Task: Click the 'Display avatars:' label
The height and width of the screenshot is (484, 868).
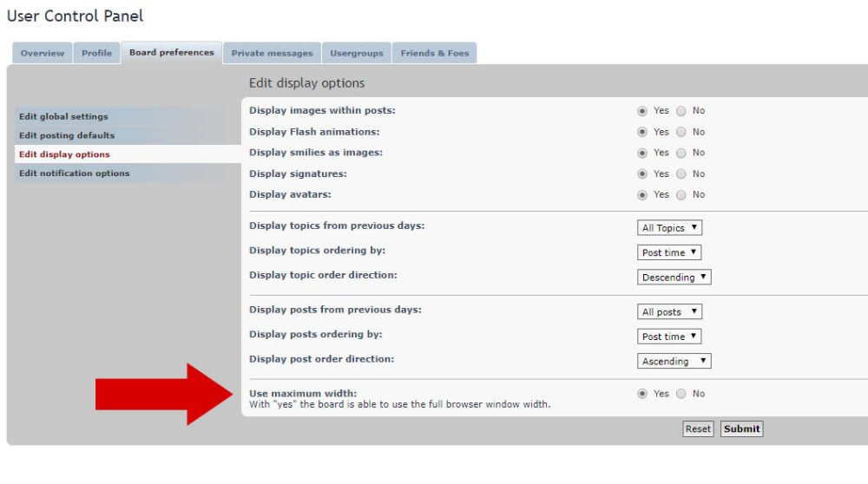Action: (290, 194)
